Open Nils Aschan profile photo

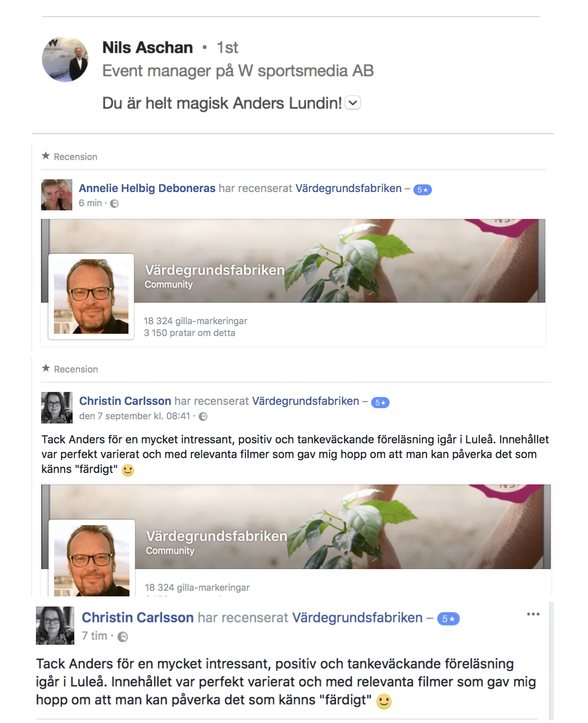coord(65,59)
